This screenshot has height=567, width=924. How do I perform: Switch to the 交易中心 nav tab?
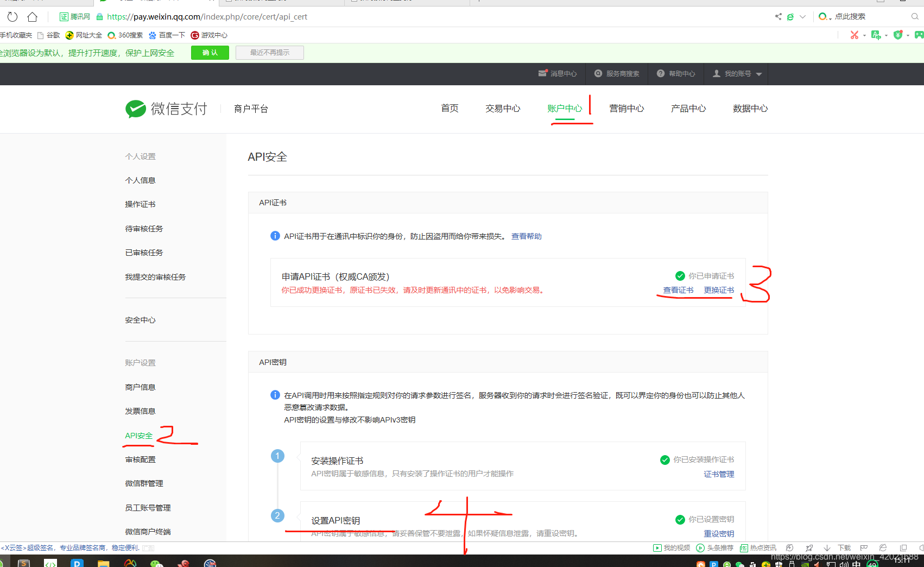click(x=502, y=108)
